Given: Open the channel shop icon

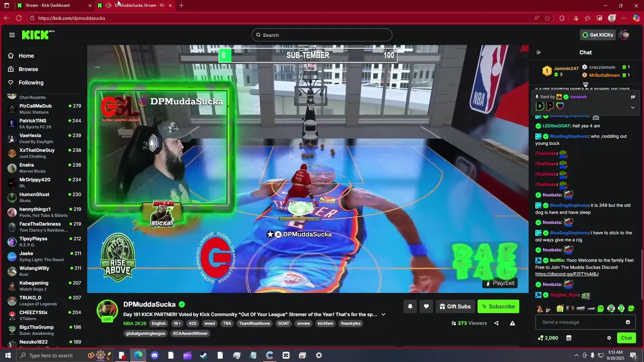Looking at the screenshot, I should [x=569, y=338].
